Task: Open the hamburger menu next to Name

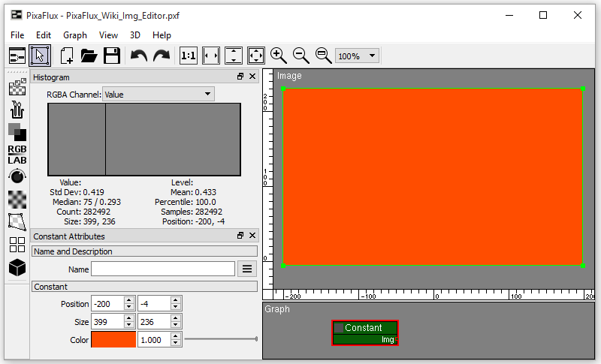Action: point(247,269)
